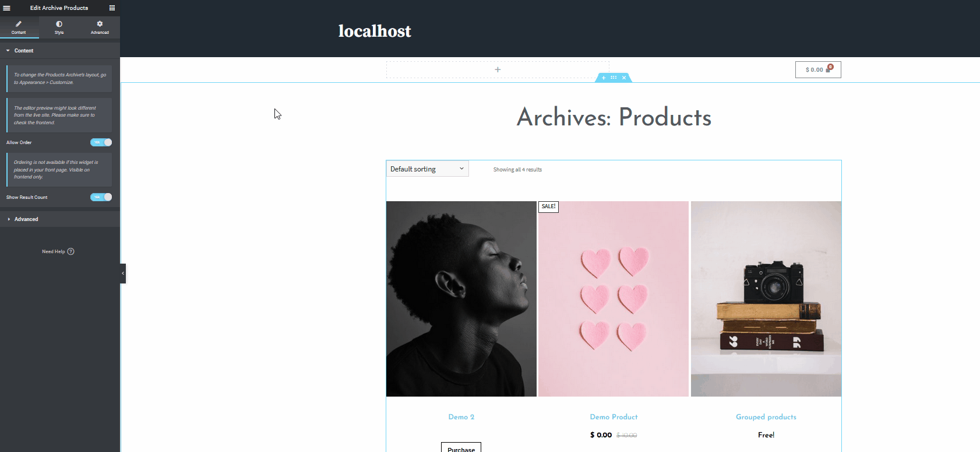
Task: Switch to the Advanced tab
Action: tap(100, 27)
